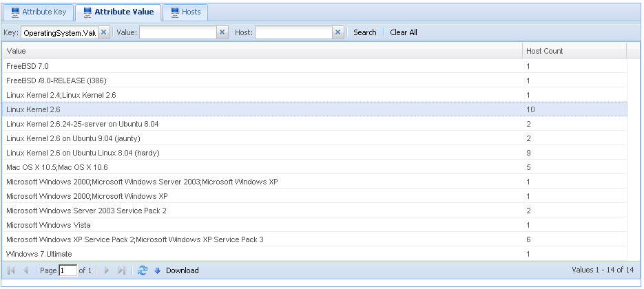Viewport: 644px width, 289px height.
Task: Click the Download arrow icon
Action: coord(157,270)
